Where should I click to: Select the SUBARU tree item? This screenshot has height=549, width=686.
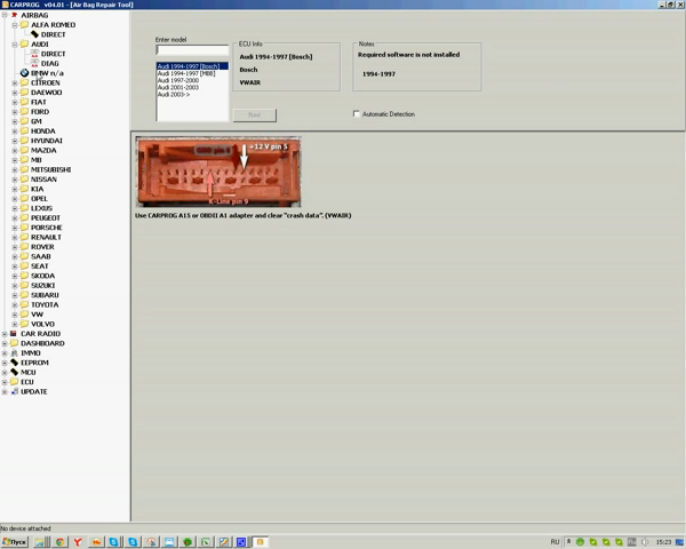click(x=45, y=295)
